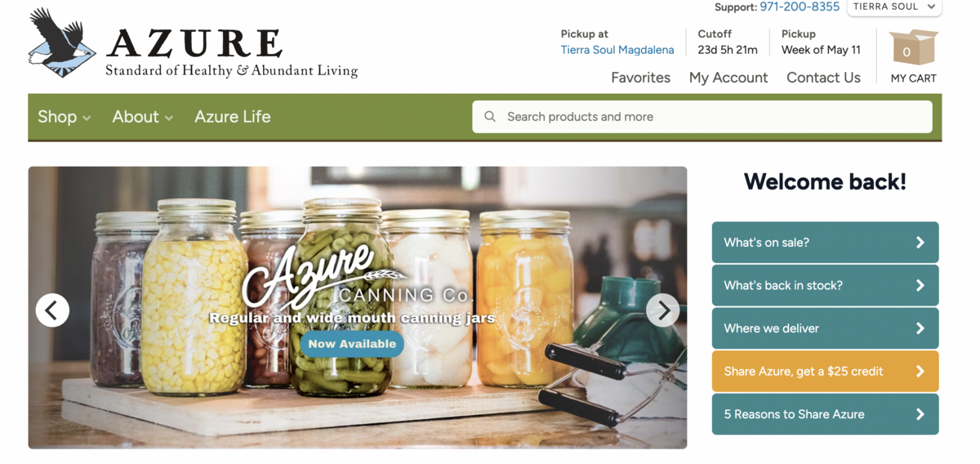
Task: Expand the Shop dropdown menu
Action: [64, 117]
